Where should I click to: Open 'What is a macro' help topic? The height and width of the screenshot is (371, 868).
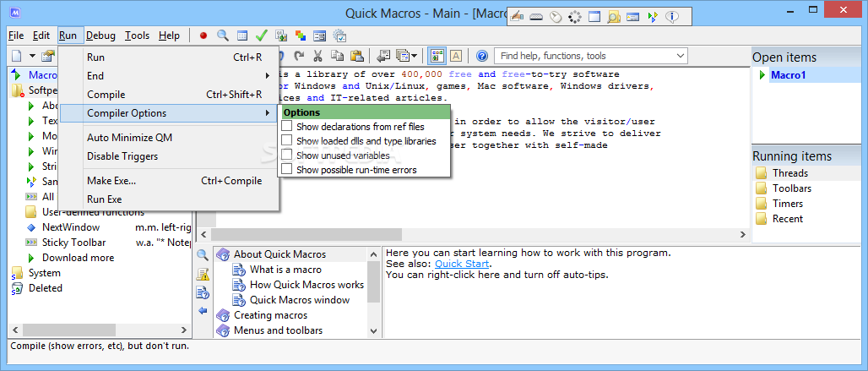pyautogui.click(x=285, y=270)
